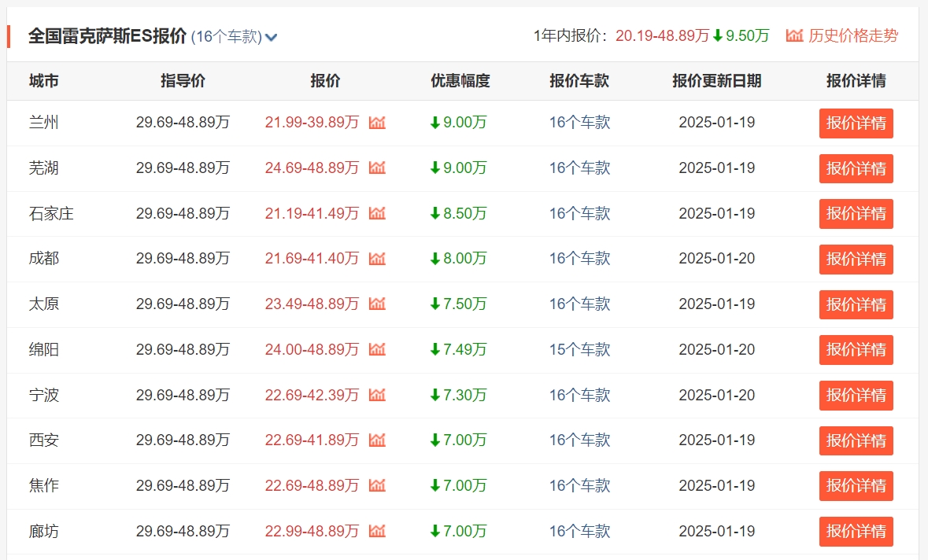
Task: Open price trend chart icon for 芜湖
Action: pos(377,168)
